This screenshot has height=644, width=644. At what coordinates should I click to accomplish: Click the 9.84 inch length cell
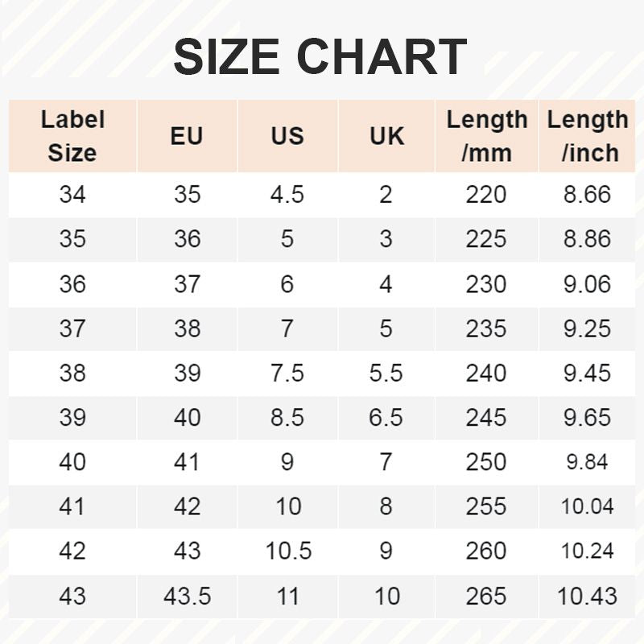(588, 463)
